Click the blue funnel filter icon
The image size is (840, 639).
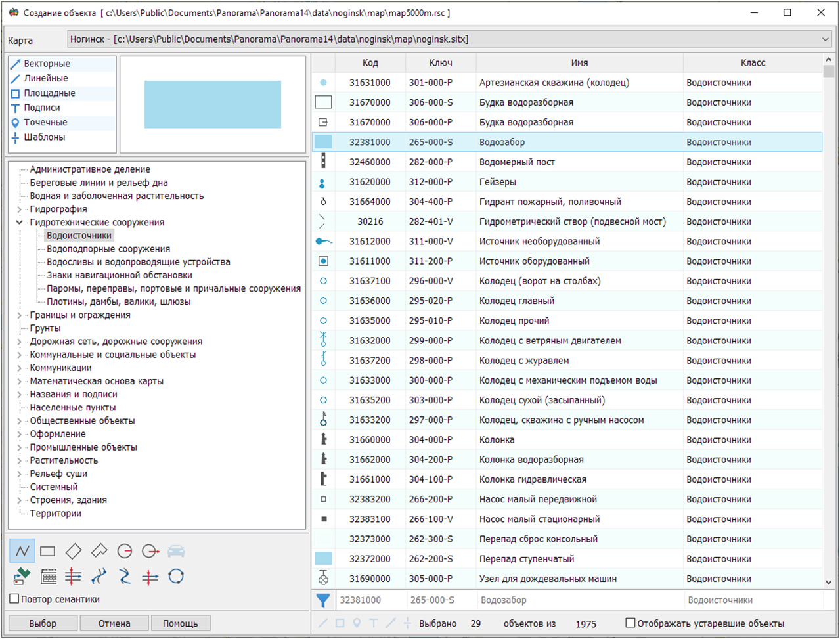click(323, 600)
